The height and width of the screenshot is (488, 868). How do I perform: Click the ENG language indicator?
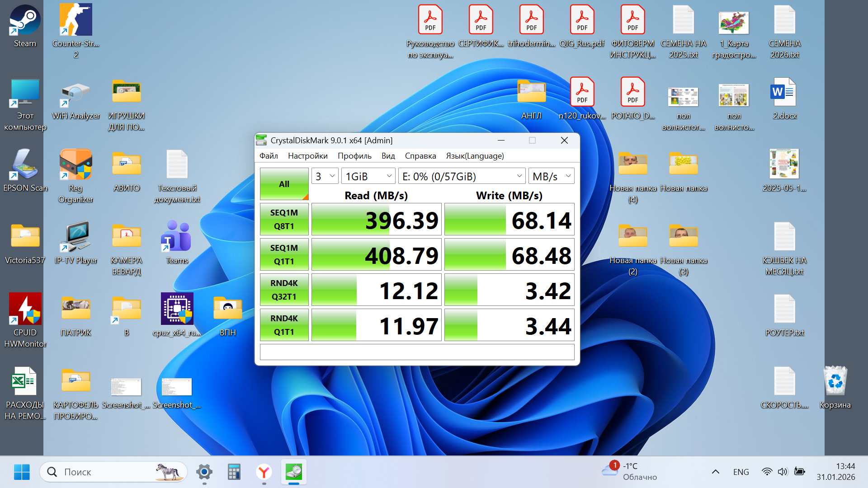pyautogui.click(x=741, y=472)
